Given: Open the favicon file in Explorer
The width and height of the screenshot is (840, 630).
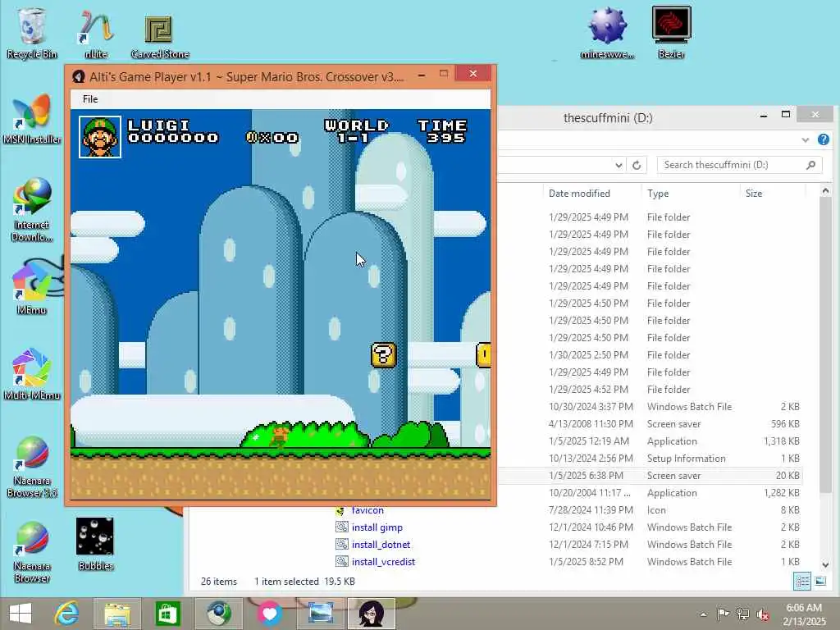Looking at the screenshot, I should 367,510.
